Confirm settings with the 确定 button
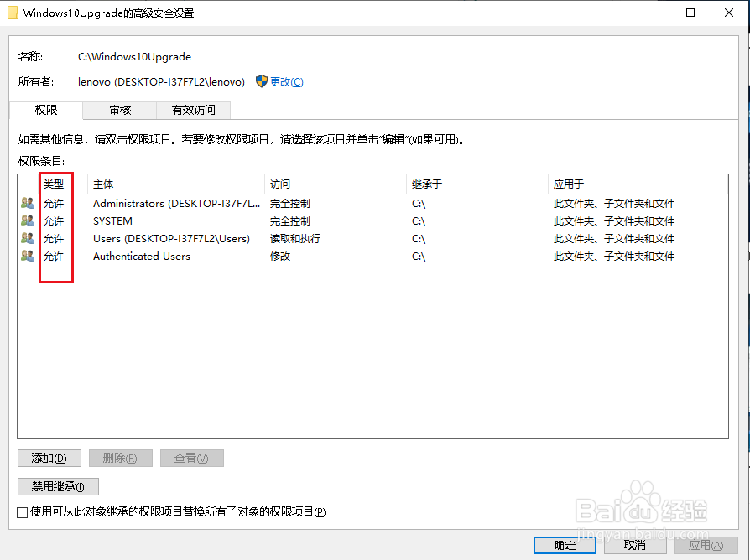This screenshot has width=750, height=560. tap(564, 545)
